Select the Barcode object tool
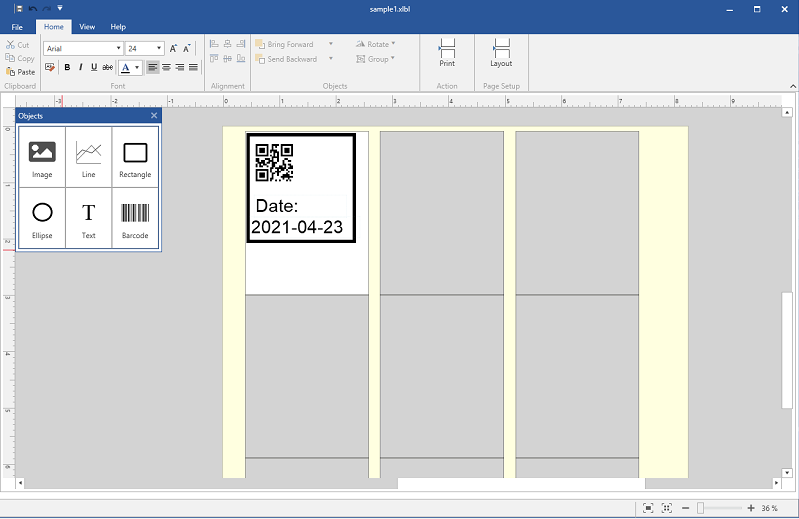The width and height of the screenshot is (799, 519). point(135,218)
